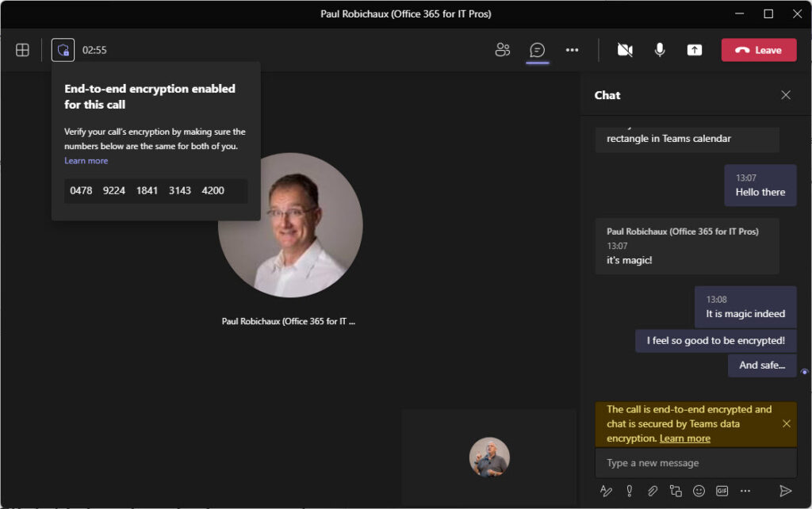Mute the microphone
The height and width of the screenshot is (509, 812).
(659, 50)
